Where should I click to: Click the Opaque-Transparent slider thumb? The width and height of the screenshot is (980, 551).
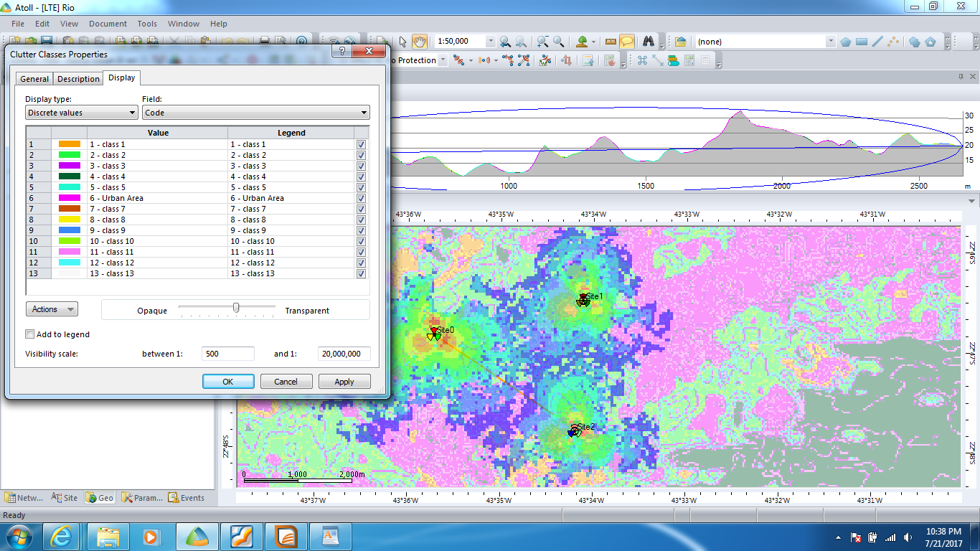pyautogui.click(x=236, y=308)
